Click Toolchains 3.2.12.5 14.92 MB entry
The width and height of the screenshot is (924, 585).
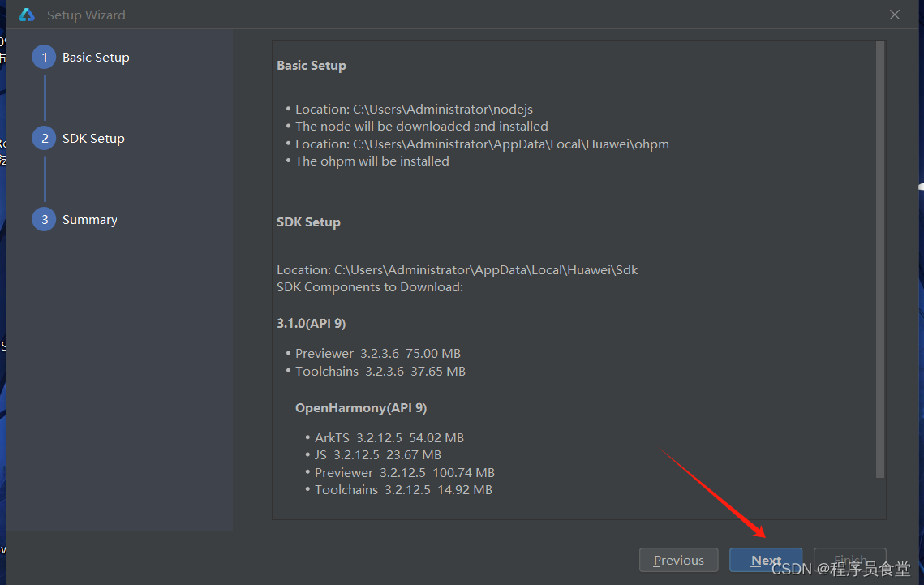point(403,489)
